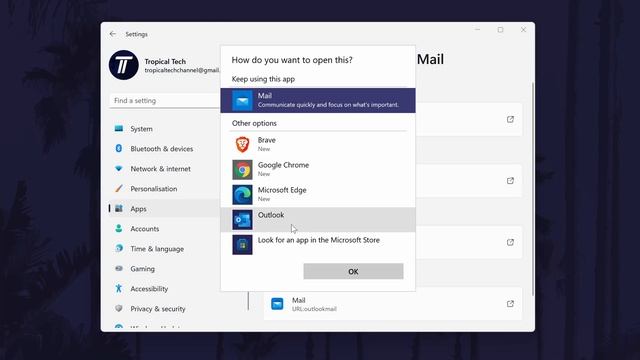
Task: Click the Settings back arrow
Action: click(x=113, y=34)
